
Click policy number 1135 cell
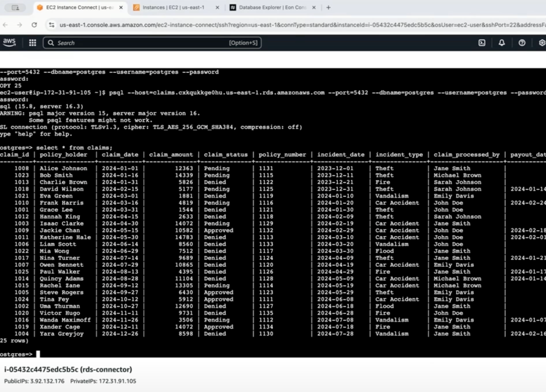[x=266, y=313]
